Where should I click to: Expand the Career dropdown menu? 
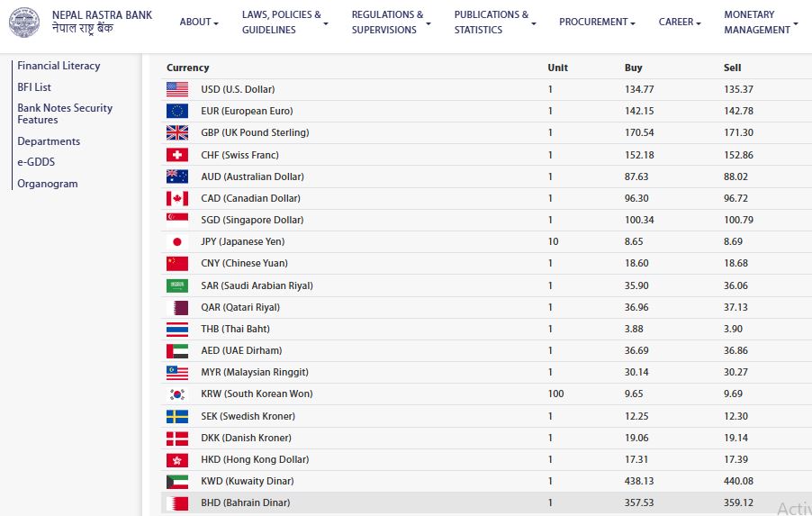[x=680, y=23]
